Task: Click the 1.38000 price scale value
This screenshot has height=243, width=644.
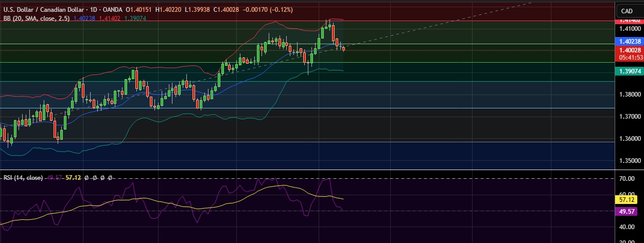Action: (630, 95)
